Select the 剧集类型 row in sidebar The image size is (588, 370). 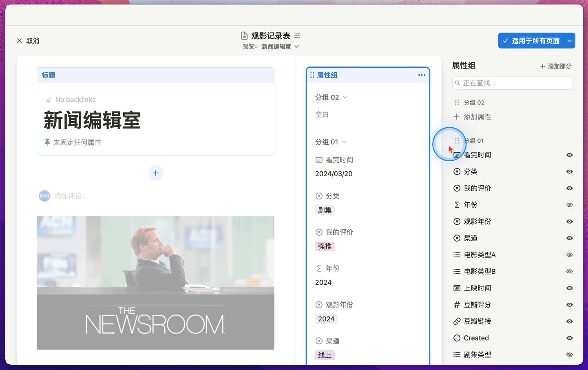pyautogui.click(x=513, y=354)
